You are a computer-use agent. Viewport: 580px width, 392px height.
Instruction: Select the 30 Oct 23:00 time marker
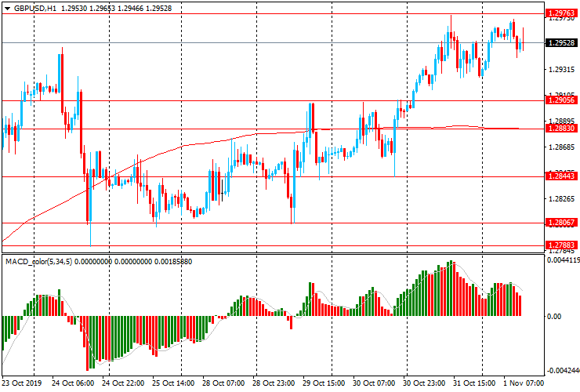[424, 383]
